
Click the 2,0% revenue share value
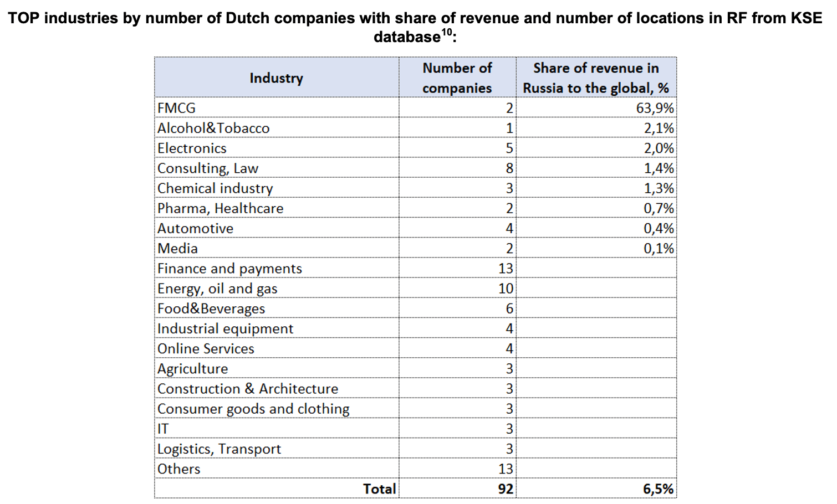coord(659,148)
